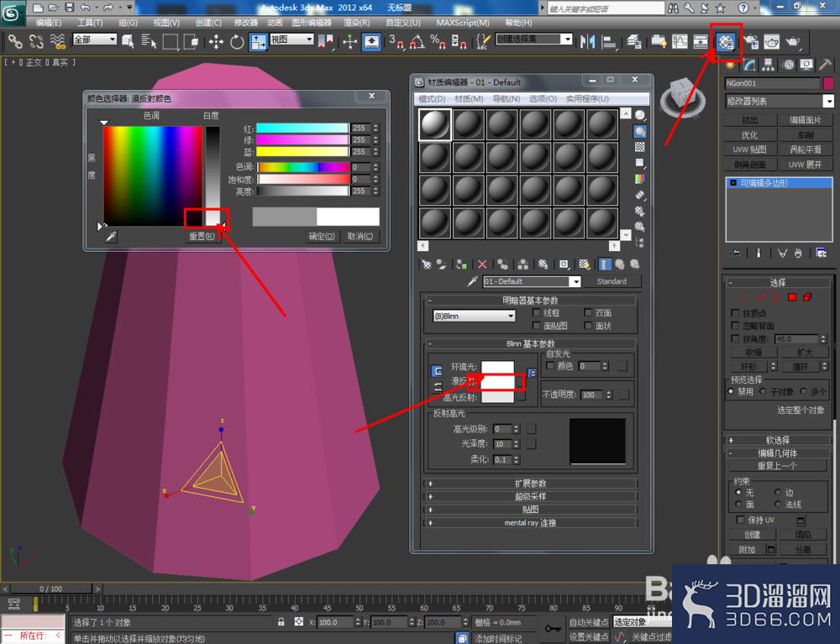Open 实用程序(U) menu in material editor
This screenshot has width=840, height=644.
point(587,99)
